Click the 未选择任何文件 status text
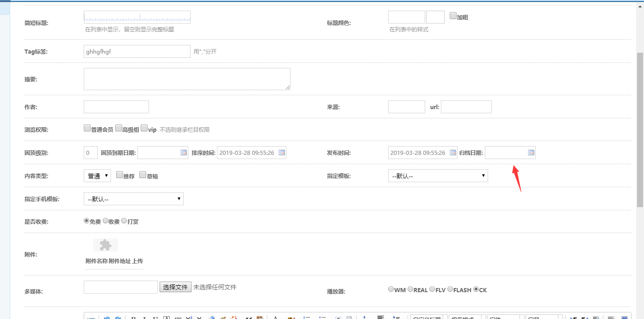This screenshot has height=319, width=644. [x=215, y=287]
